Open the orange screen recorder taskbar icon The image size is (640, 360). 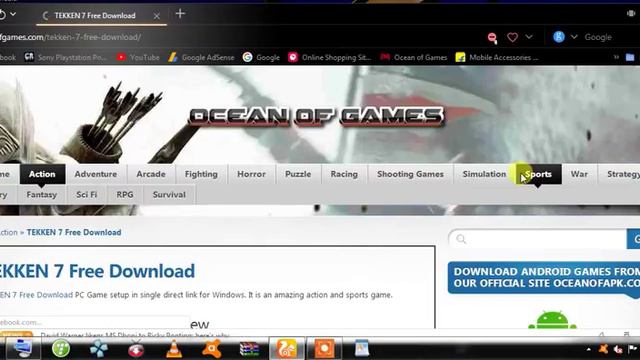(x=324, y=349)
